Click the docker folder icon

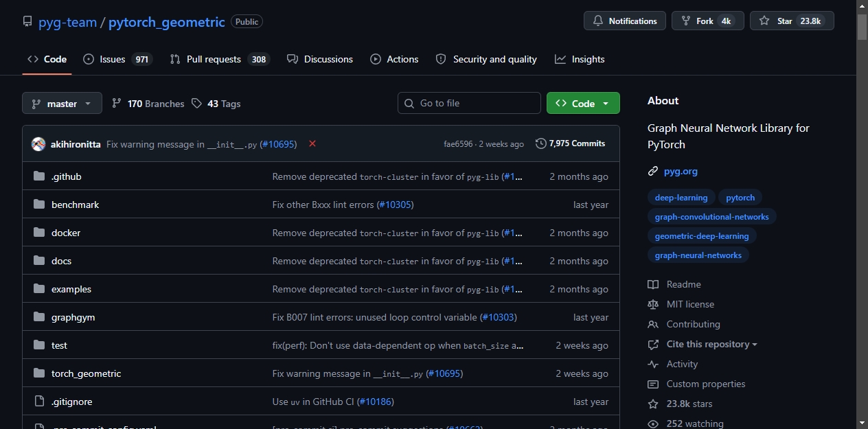(x=39, y=233)
